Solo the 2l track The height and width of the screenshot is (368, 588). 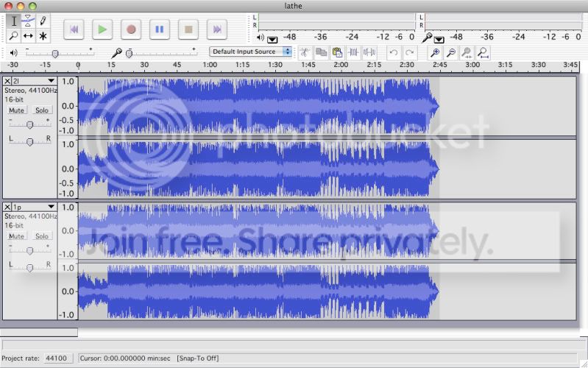point(42,110)
